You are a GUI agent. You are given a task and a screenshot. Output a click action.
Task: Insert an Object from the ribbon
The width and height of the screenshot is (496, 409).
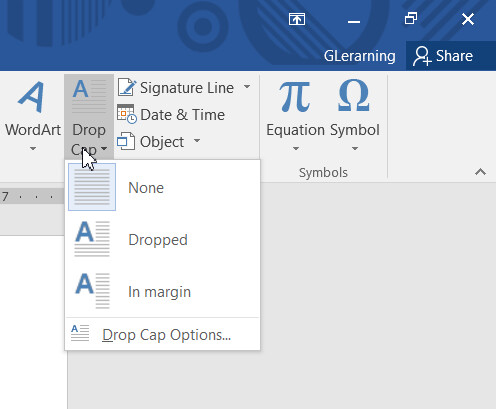(151, 142)
